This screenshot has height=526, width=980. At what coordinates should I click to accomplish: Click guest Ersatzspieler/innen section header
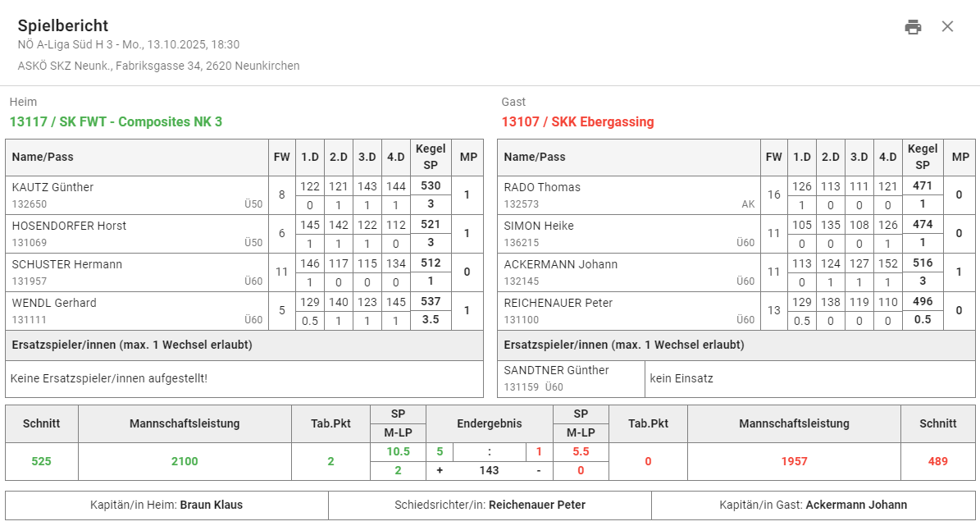click(736, 345)
